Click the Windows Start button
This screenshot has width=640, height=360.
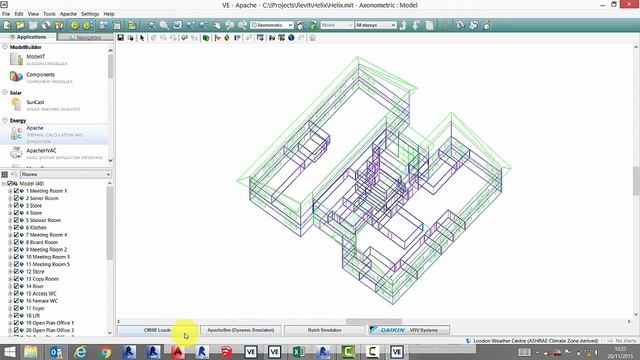tap(9, 351)
